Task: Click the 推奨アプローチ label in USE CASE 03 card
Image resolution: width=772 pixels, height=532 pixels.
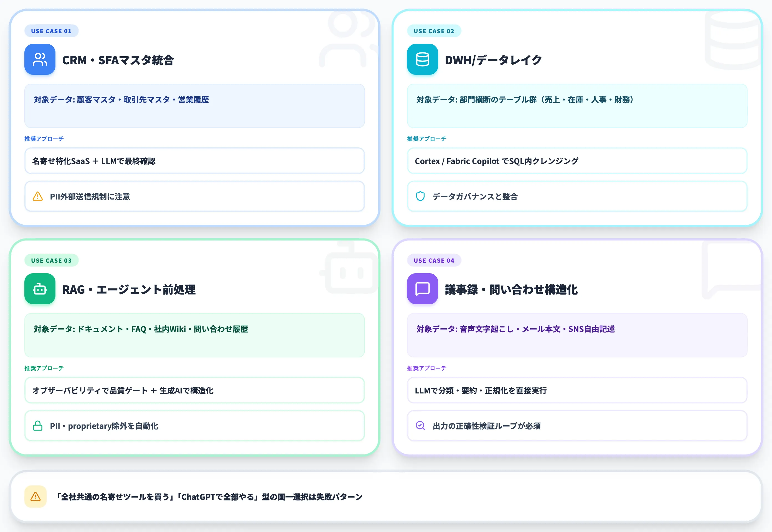Action: pyautogui.click(x=44, y=368)
